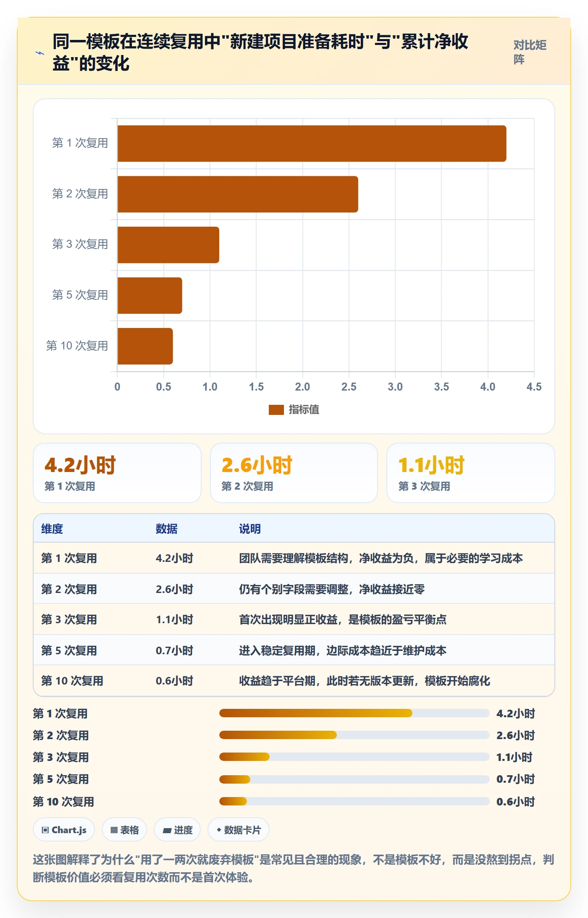Click the 4.5 x-axis tick label
588x918 pixels.
click(x=534, y=387)
